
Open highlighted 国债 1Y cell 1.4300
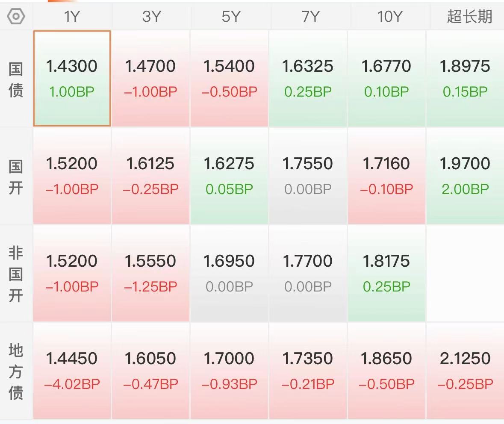(x=72, y=79)
